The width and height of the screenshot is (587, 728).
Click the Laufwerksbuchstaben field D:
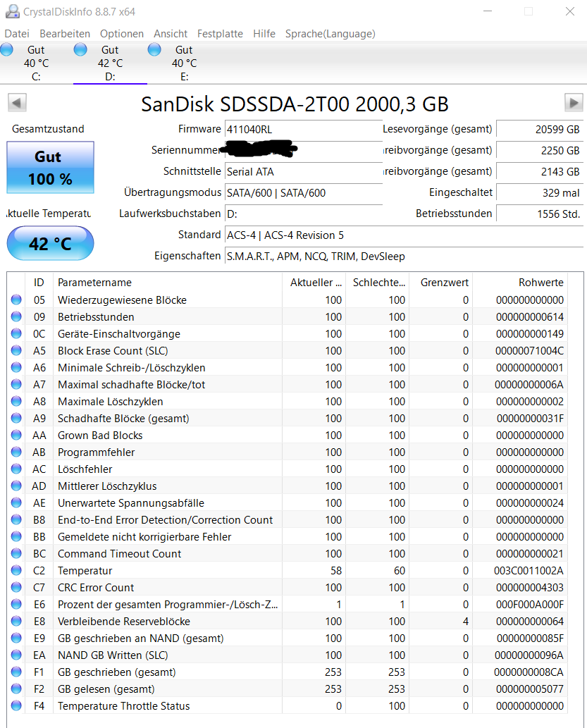coord(304,214)
